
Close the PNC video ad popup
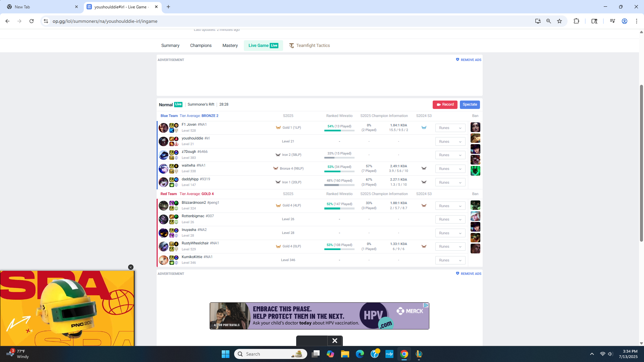tap(131, 267)
